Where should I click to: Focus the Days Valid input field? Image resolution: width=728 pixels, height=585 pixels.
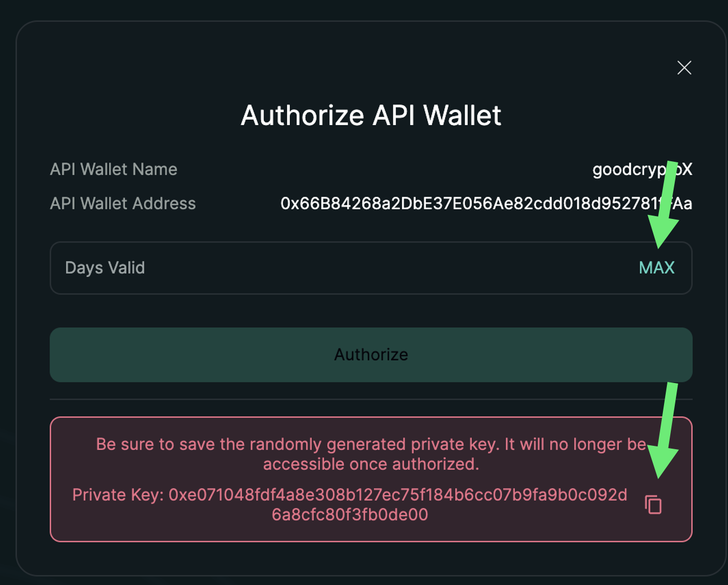pyautogui.click(x=340, y=268)
